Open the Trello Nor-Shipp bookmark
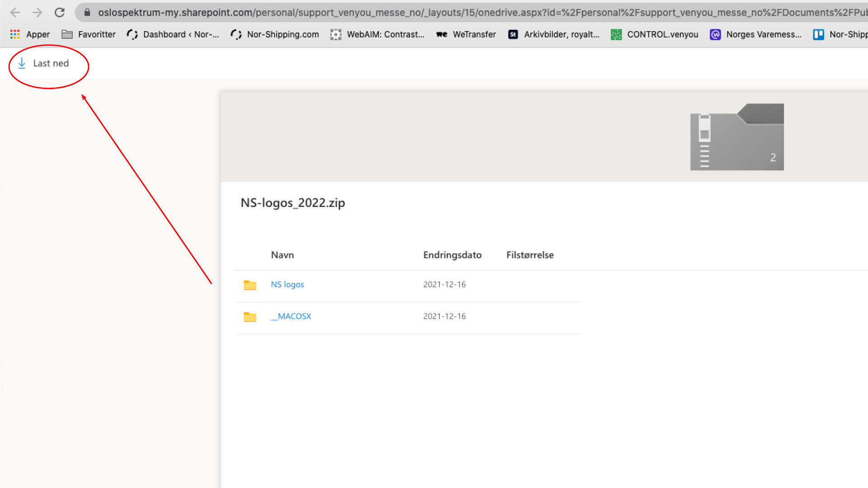The height and width of the screenshot is (488, 868). [840, 34]
